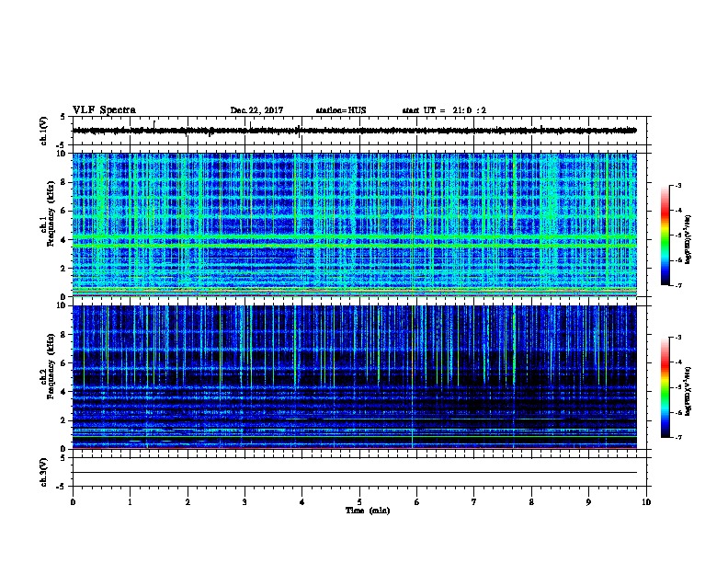This screenshot has height=563, width=728.
Task: Click the "Time (min)" axis title
Action: [368, 511]
